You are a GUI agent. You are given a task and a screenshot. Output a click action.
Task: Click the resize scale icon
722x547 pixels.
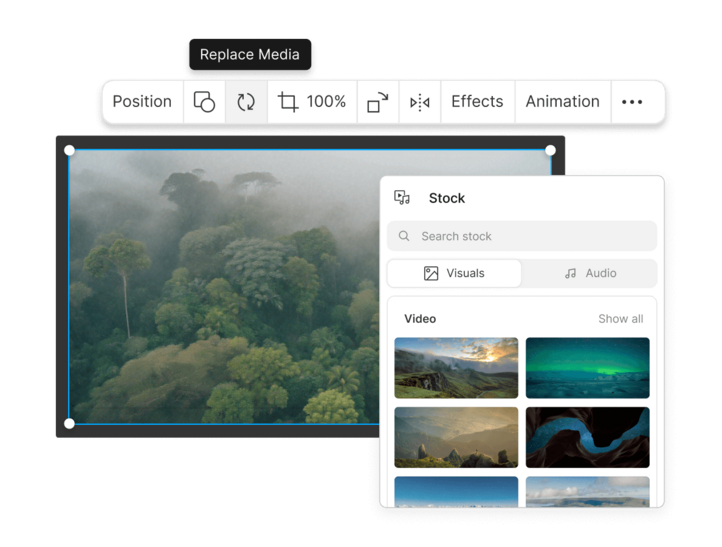[x=377, y=102]
